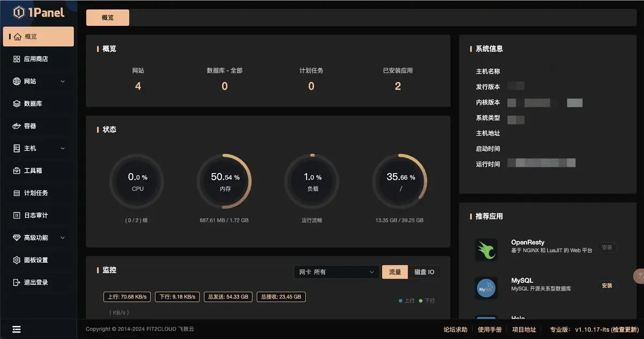Open 面板设置 gear icon

[x=17, y=260]
